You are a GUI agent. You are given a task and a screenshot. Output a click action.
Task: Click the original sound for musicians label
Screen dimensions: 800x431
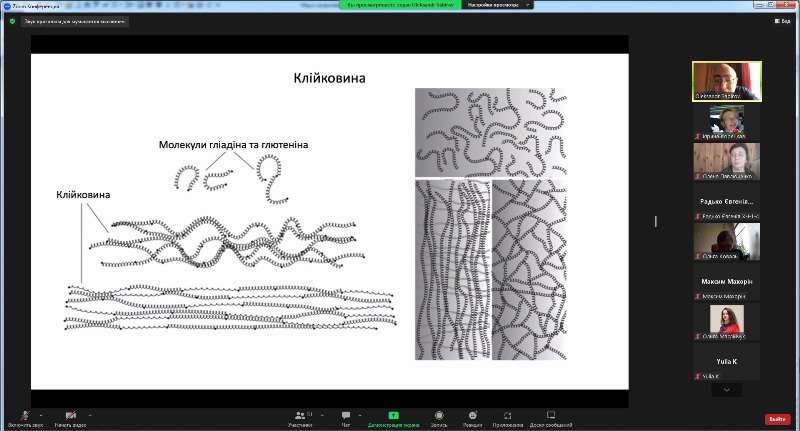click(x=74, y=21)
